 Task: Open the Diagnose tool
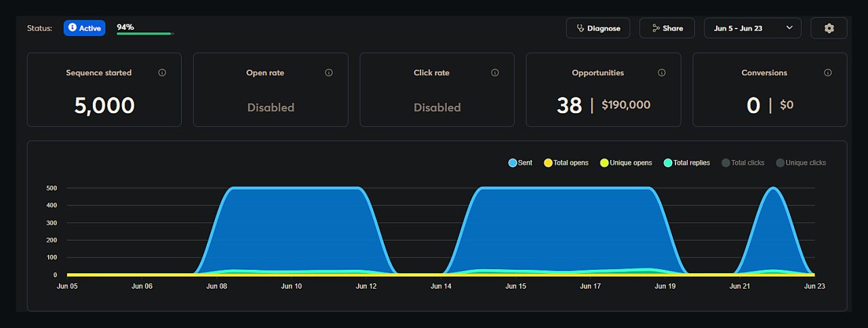pos(598,28)
